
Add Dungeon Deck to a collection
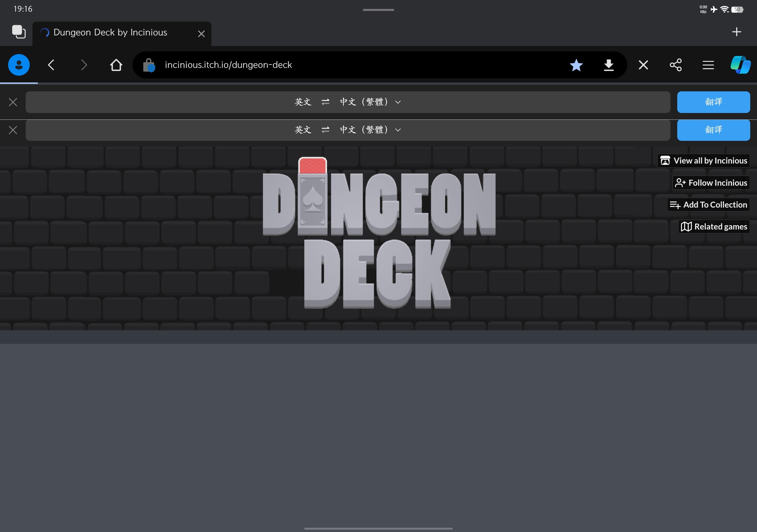[x=709, y=205]
